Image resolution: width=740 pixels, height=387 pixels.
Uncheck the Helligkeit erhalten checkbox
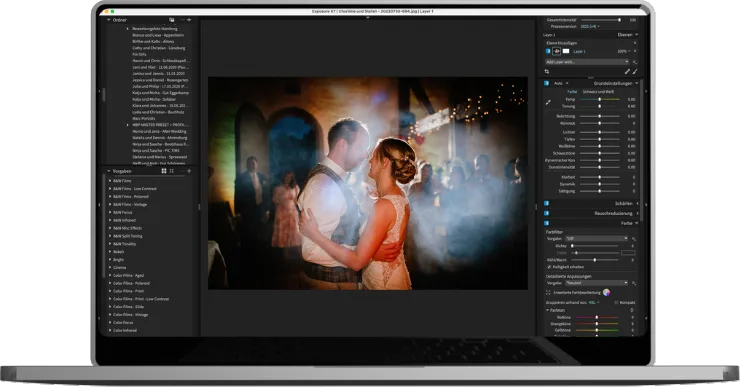(549, 267)
